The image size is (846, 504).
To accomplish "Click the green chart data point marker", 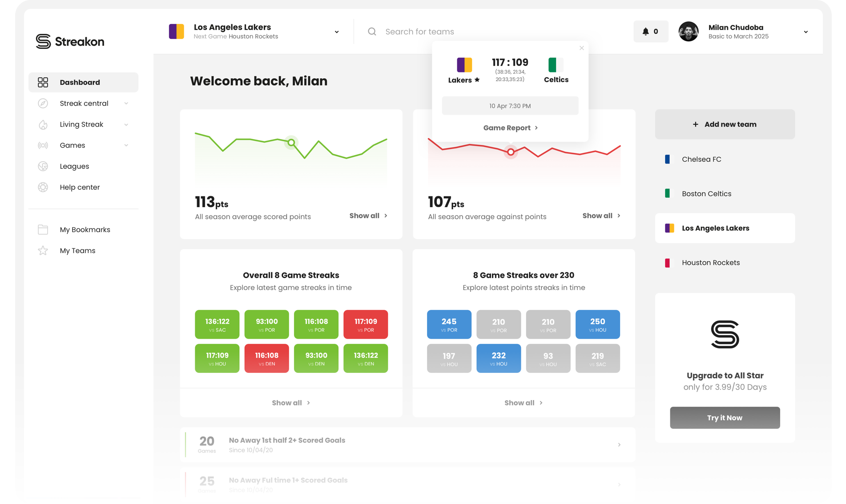I will (x=291, y=143).
